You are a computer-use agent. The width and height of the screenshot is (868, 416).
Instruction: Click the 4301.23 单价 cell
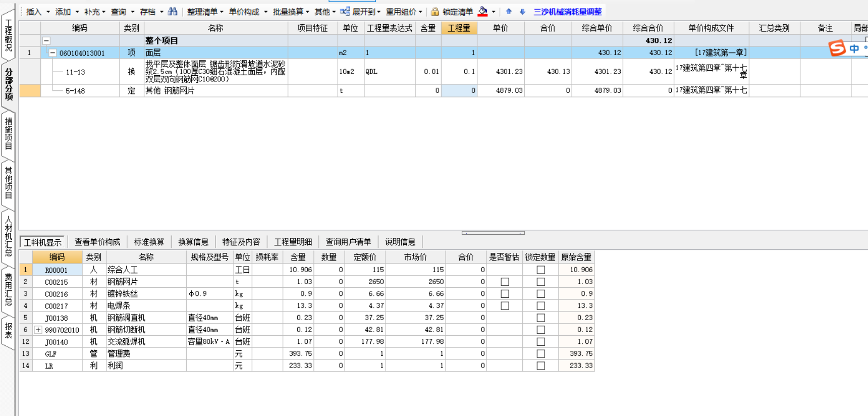tap(501, 72)
